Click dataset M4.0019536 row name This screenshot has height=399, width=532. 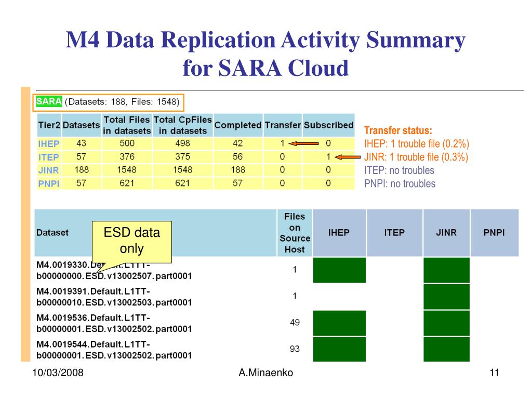114,323
